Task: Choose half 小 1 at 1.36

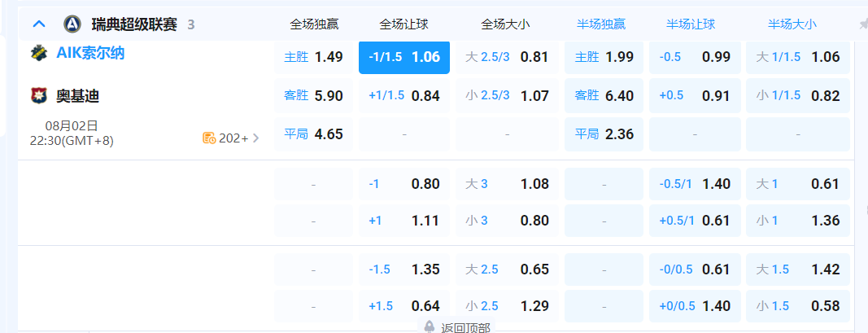Action: [798, 221]
